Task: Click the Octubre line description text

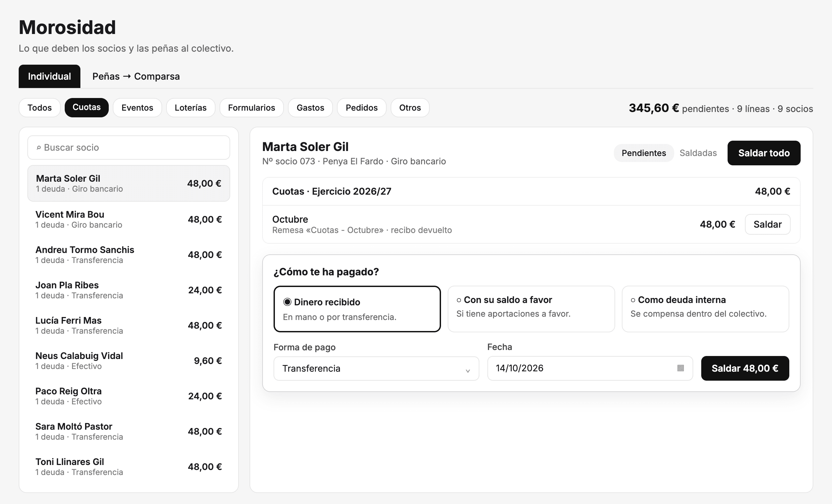Action: point(362,230)
